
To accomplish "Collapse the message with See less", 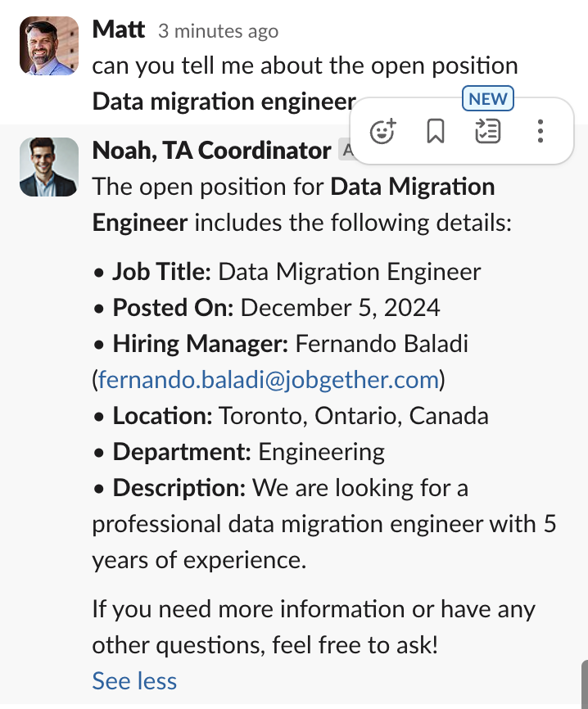I will [x=134, y=680].
